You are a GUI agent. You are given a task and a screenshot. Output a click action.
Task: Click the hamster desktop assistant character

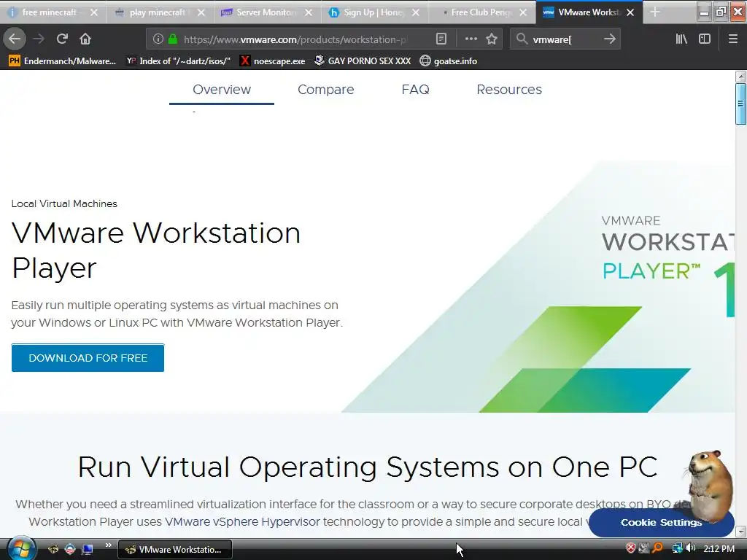(x=709, y=486)
